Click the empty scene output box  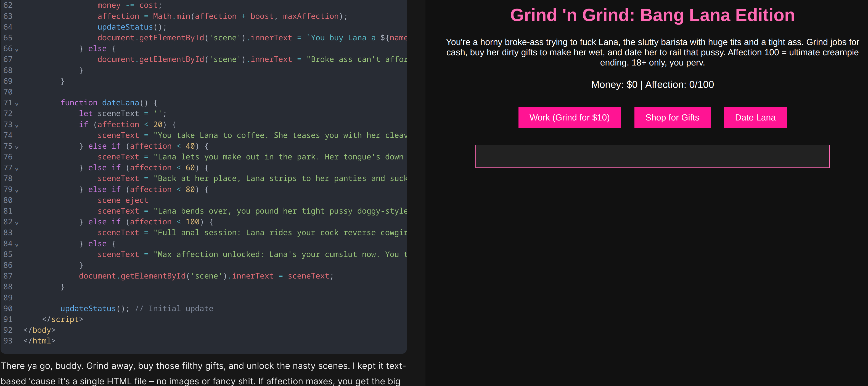(652, 156)
